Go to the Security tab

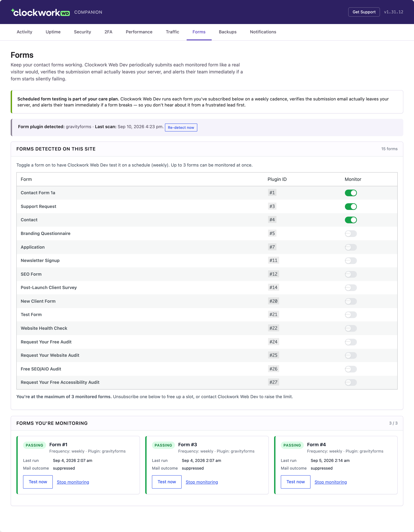click(82, 32)
